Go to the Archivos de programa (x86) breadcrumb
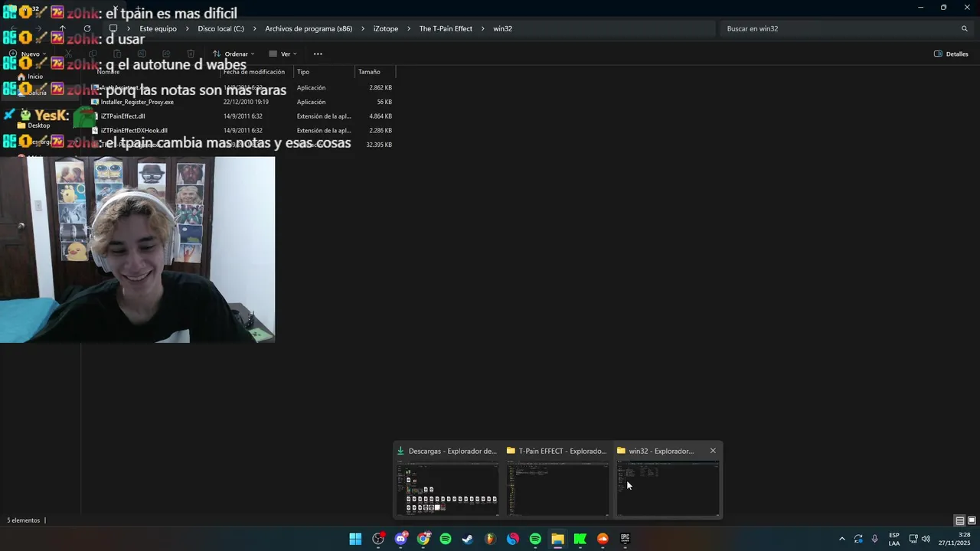This screenshot has height=551, width=980. (309, 28)
